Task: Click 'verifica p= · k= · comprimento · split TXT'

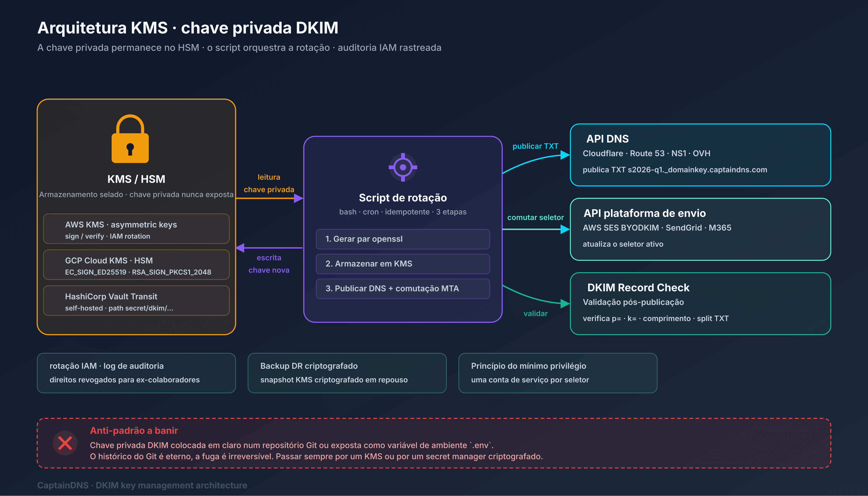Action: pos(656,319)
